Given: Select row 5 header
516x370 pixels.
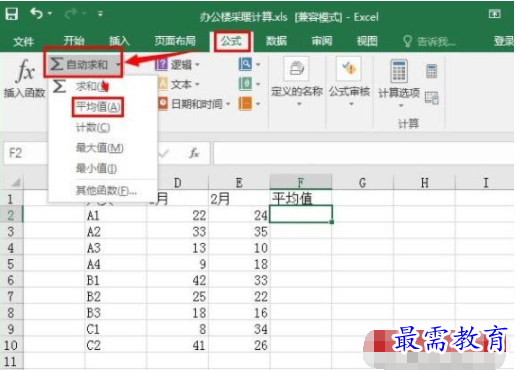Looking at the screenshot, I should pyautogui.click(x=11, y=264).
